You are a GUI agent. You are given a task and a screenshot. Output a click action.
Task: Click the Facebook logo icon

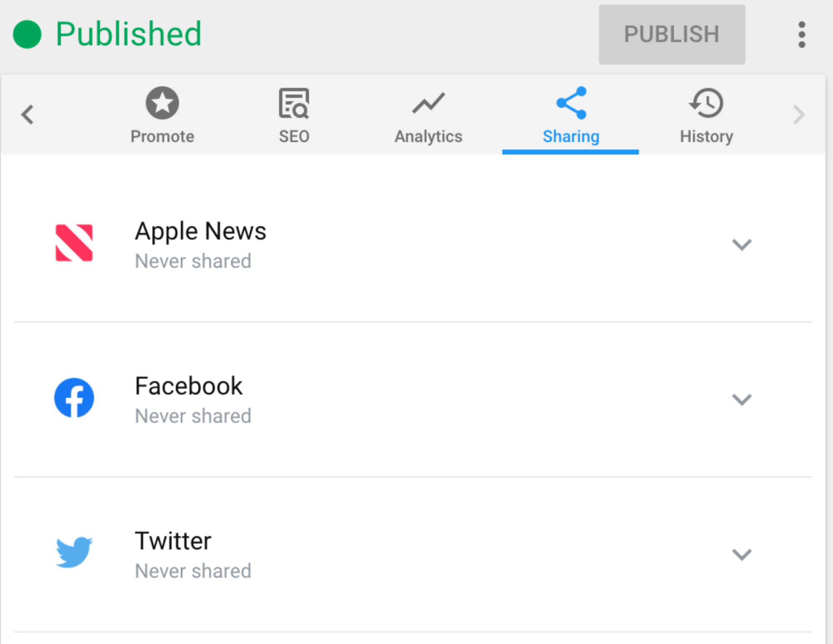point(74,398)
